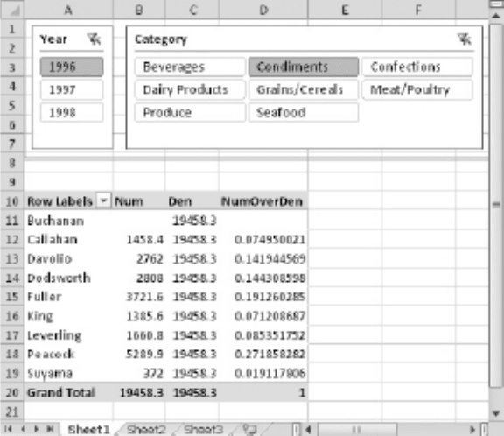Select the Dairy Products slicer button
Viewport: 504px width, 436px height.
pyautogui.click(x=190, y=89)
